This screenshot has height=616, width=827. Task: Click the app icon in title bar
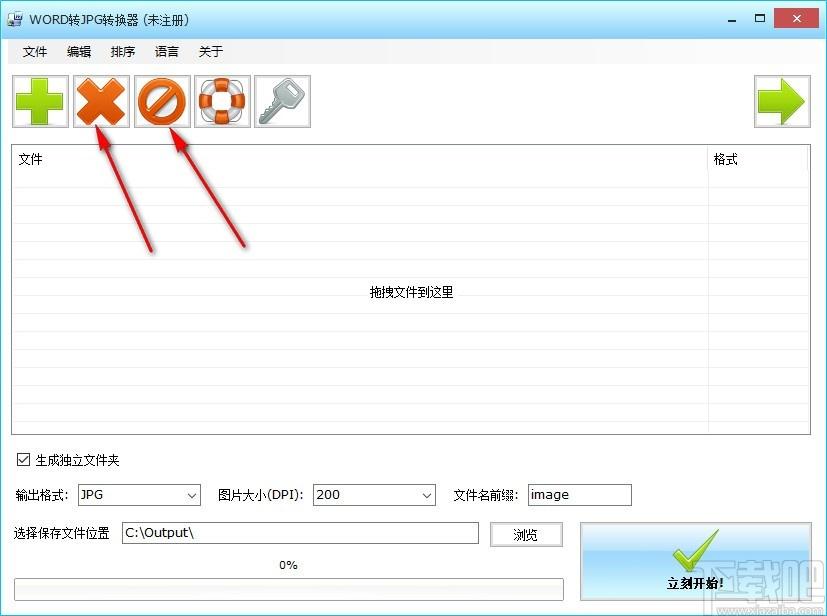click(x=15, y=20)
